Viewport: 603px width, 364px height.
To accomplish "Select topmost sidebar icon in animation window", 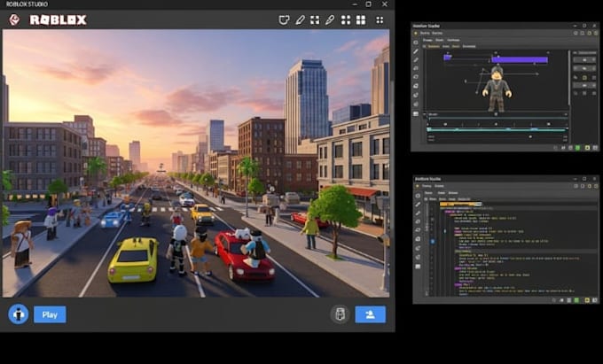I will click(x=416, y=43).
